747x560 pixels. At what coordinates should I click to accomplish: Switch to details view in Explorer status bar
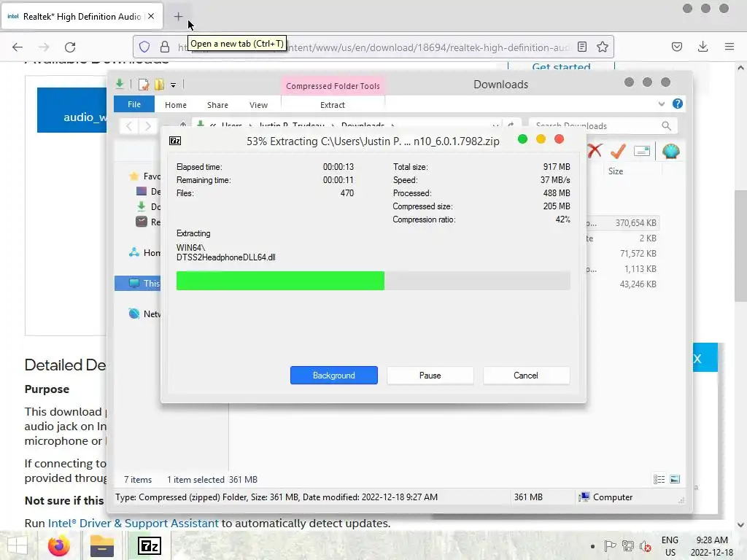659,479
